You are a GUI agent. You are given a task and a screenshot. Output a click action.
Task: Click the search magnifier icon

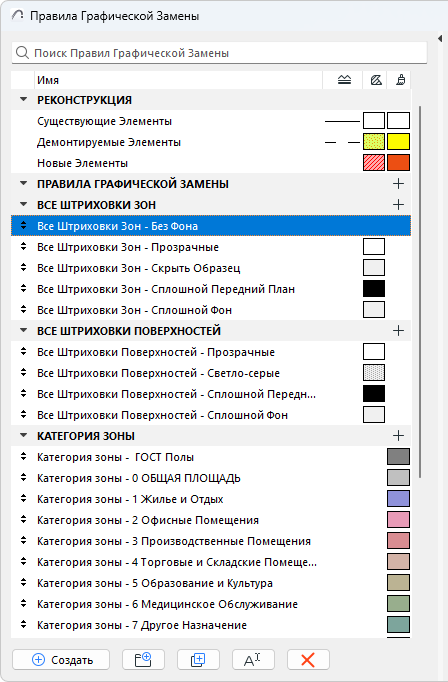[22, 53]
